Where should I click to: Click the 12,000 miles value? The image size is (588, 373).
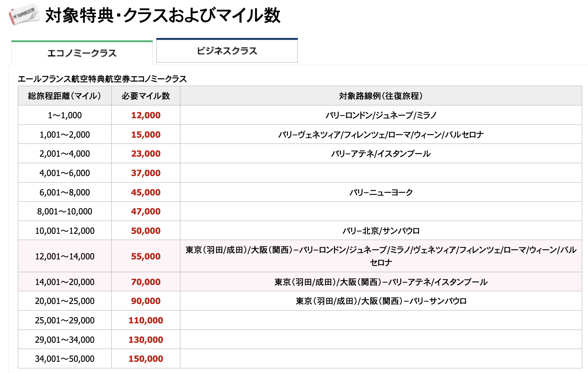click(146, 115)
